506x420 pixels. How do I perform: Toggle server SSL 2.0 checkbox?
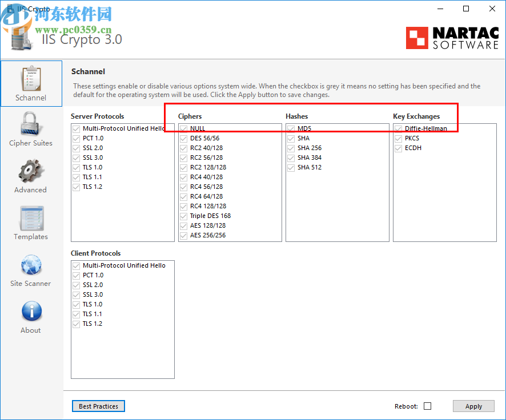76,148
